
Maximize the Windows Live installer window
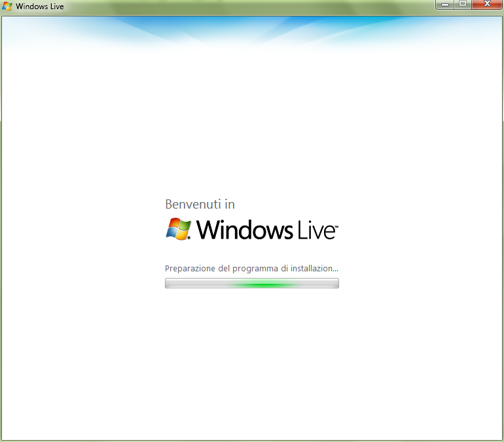pos(463,5)
